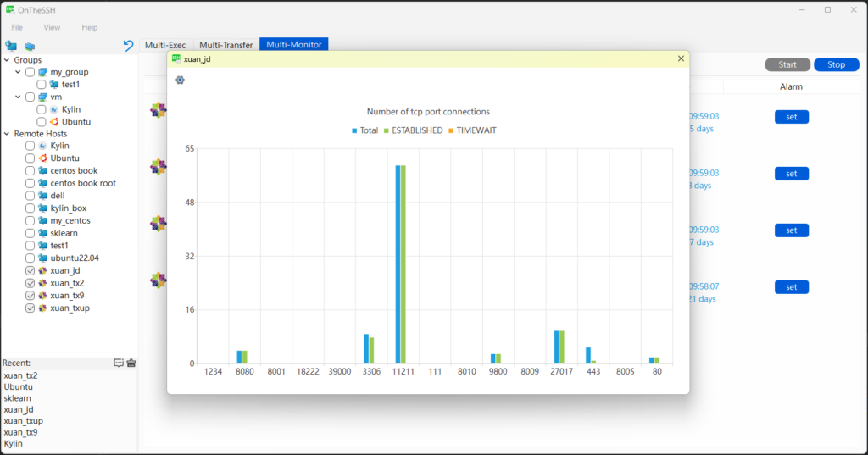Click the Kylin host icon under vm group

coord(54,109)
